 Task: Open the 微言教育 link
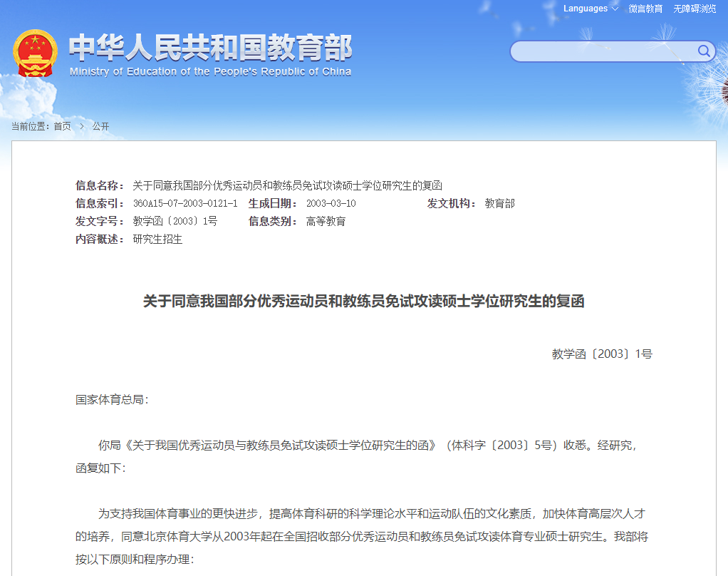click(x=645, y=9)
